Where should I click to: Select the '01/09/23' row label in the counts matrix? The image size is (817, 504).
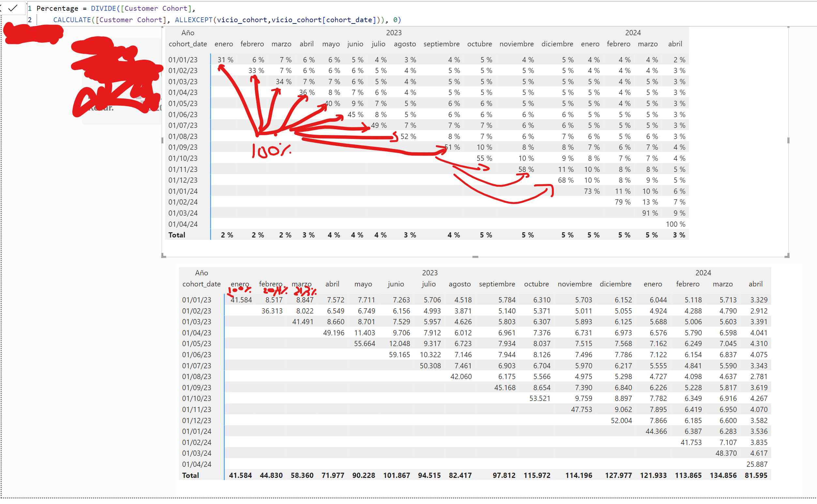click(196, 388)
